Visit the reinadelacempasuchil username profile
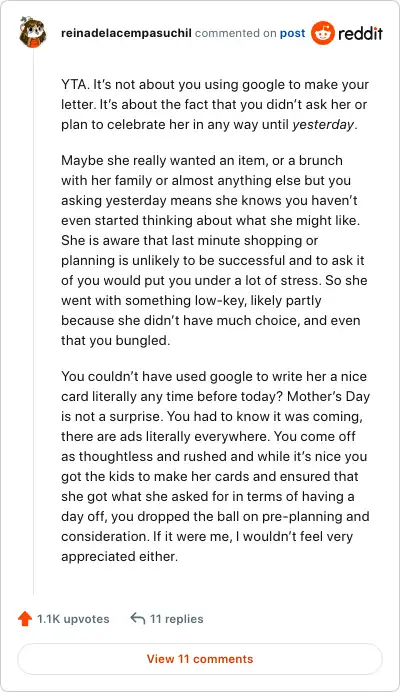Screen dimensions: 400x692 point(126,33)
